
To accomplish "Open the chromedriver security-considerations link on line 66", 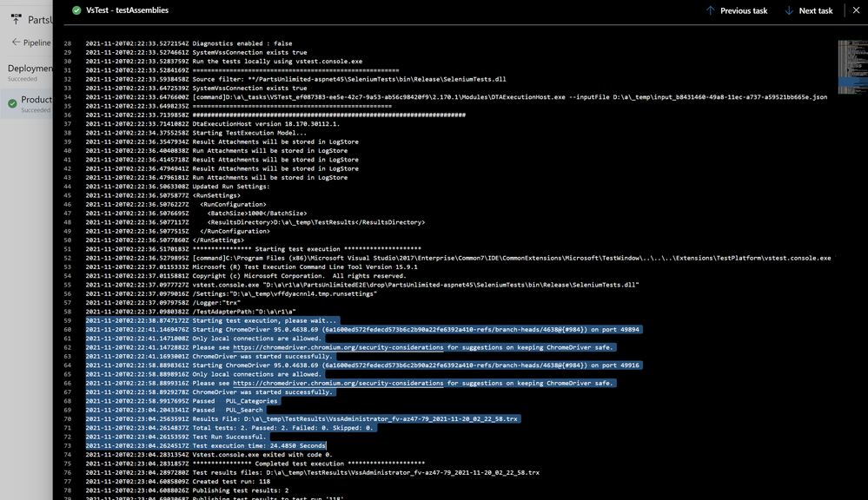I will click(x=338, y=383).
